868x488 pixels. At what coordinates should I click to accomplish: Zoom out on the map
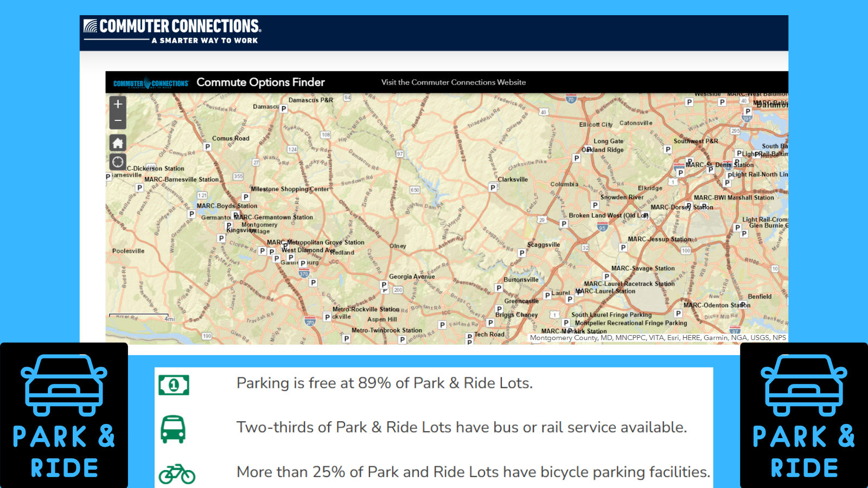[x=118, y=121]
